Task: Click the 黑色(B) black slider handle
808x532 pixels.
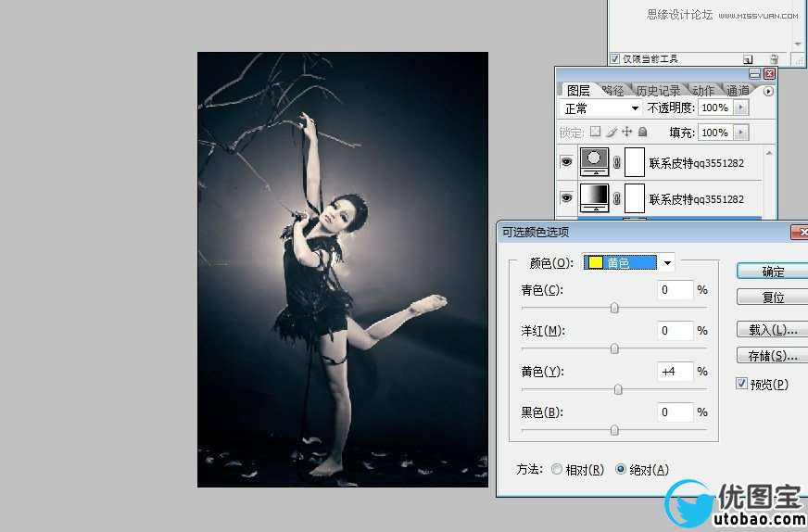Action: point(614,430)
